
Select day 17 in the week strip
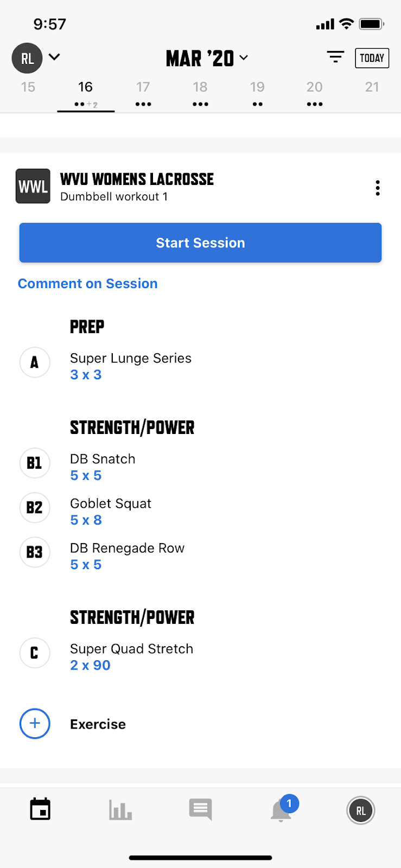coord(143,93)
